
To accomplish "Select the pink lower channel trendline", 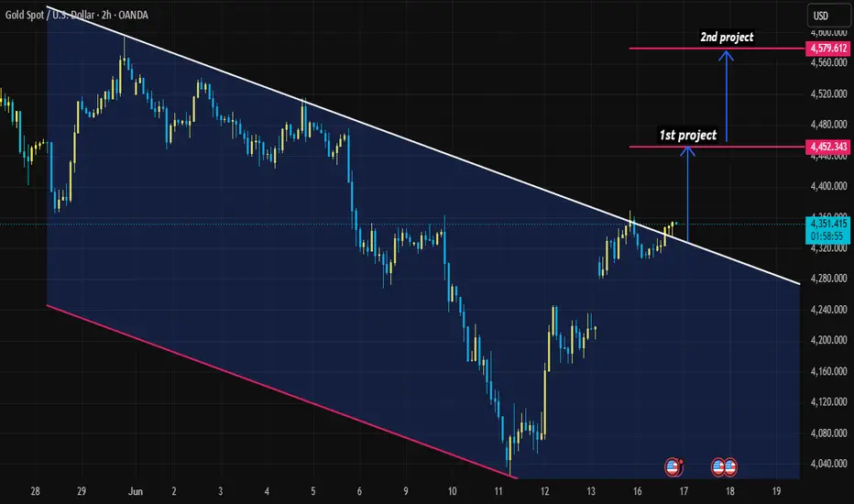I will 281,392.
